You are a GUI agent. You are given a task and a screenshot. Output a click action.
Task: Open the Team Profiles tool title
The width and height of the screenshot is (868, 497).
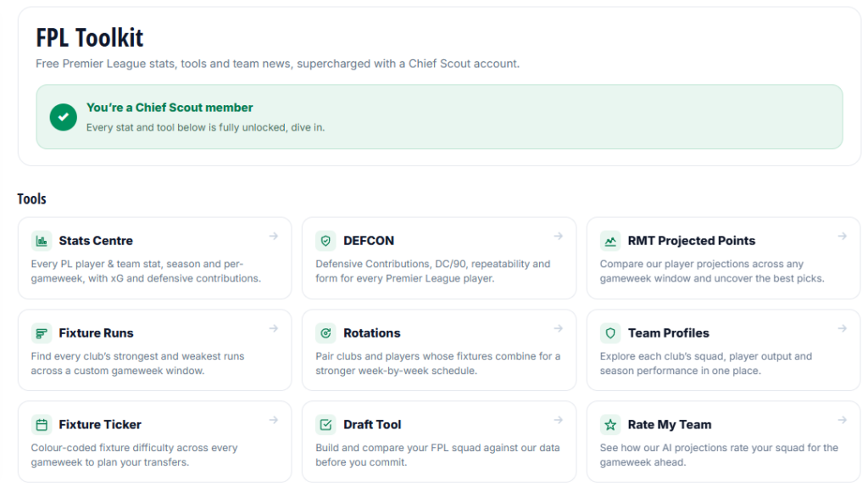[668, 333]
